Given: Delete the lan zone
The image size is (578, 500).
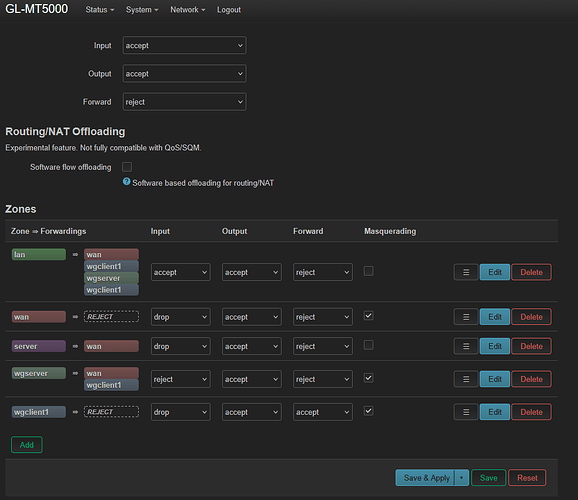Looking at the screenshot, I should point(531,272).
